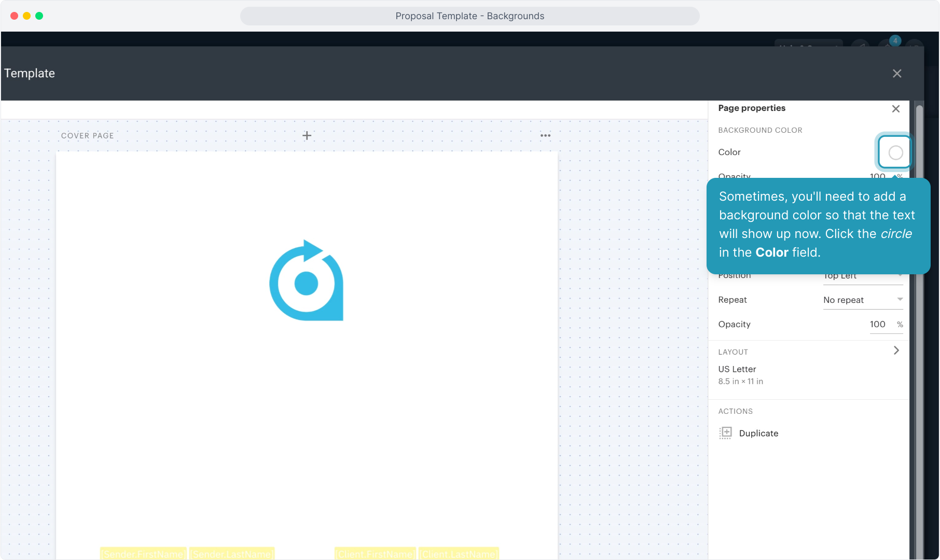Click the circle in the Color field
The height and width of the screenshot is (560, 940).
(895, 152)
